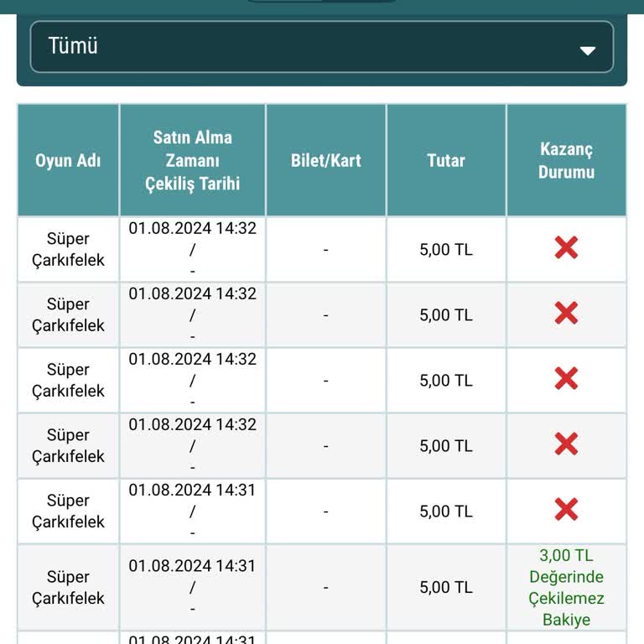644x644 pixels.
Task: Click the Tutar column header
Action: [x=446, y=160]
